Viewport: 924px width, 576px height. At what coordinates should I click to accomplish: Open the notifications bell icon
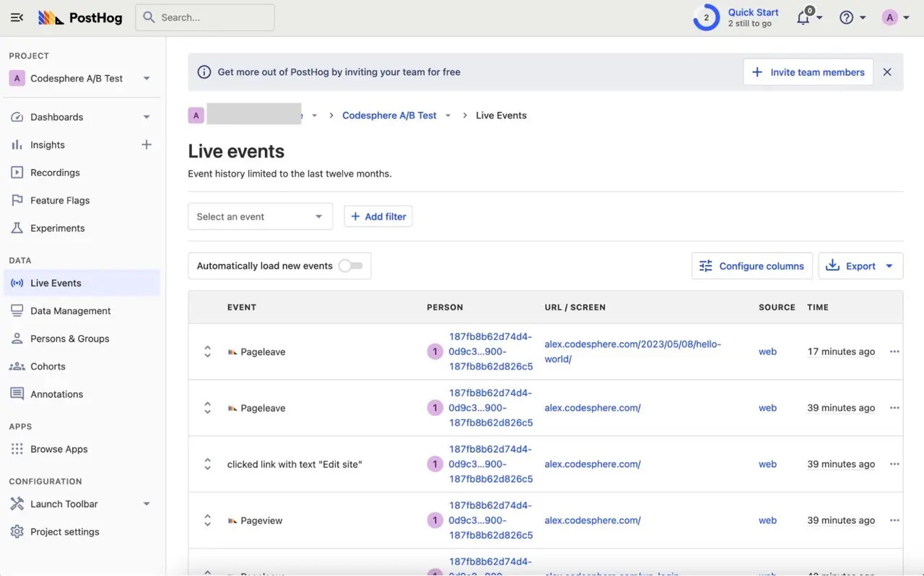(803, 18)
